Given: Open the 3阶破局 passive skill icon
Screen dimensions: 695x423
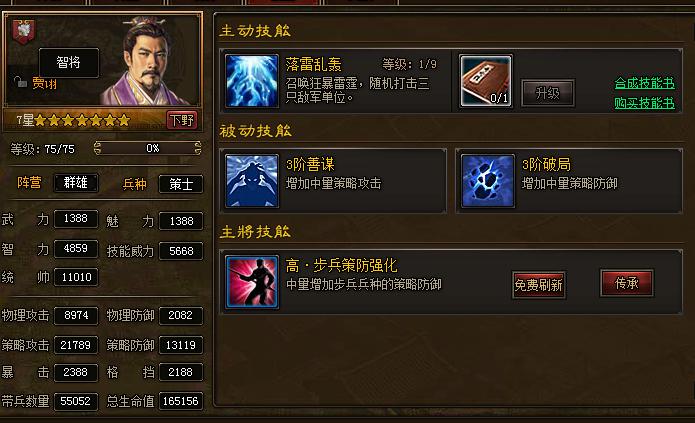Looking at the screenshot, I should (488, 181).
